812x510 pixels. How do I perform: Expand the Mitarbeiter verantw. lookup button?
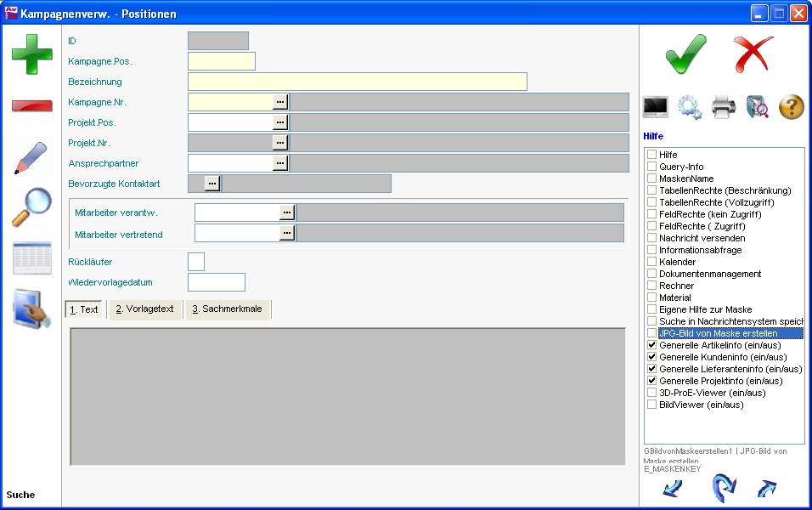pyautogui.click(x=287, y=212)
